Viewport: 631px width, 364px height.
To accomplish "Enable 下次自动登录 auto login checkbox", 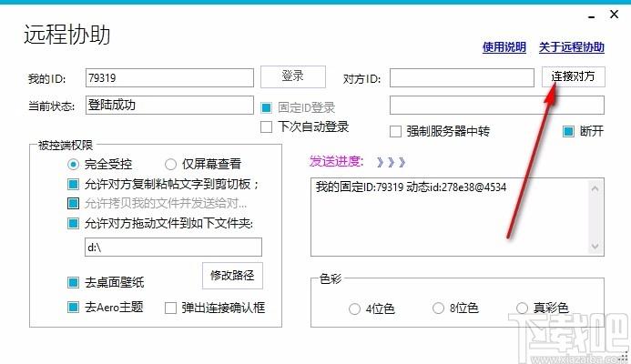I will coord(267,127).
